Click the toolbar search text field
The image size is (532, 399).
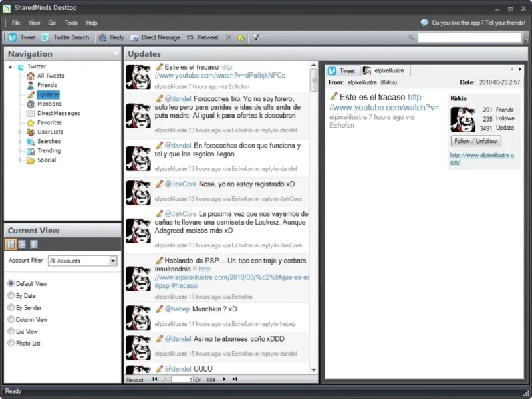tap(469, 37)
